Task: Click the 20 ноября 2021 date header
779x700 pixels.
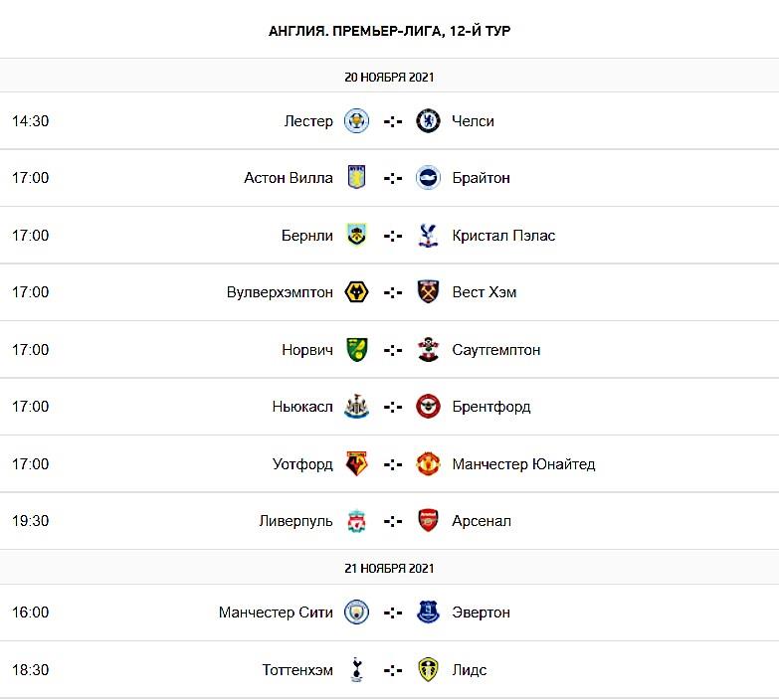Action: [389, 77]
